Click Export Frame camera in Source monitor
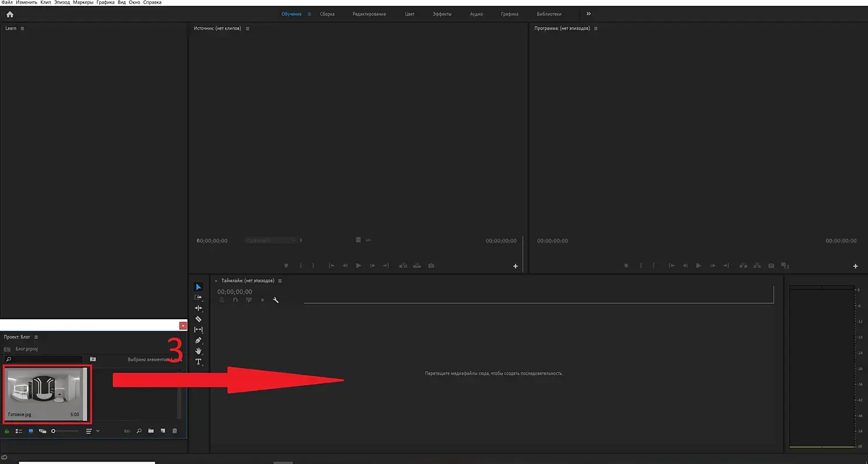This screenshot has height=464, width=868. coord(431,266)
